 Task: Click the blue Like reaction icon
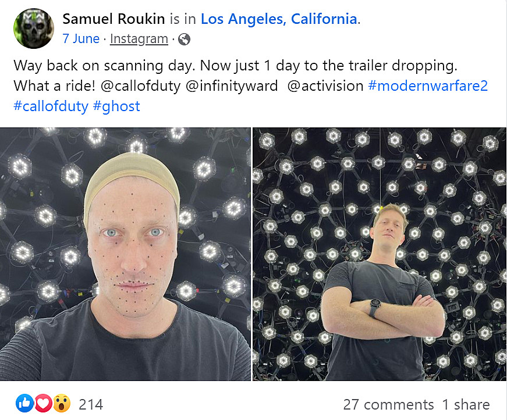point(25,403)
